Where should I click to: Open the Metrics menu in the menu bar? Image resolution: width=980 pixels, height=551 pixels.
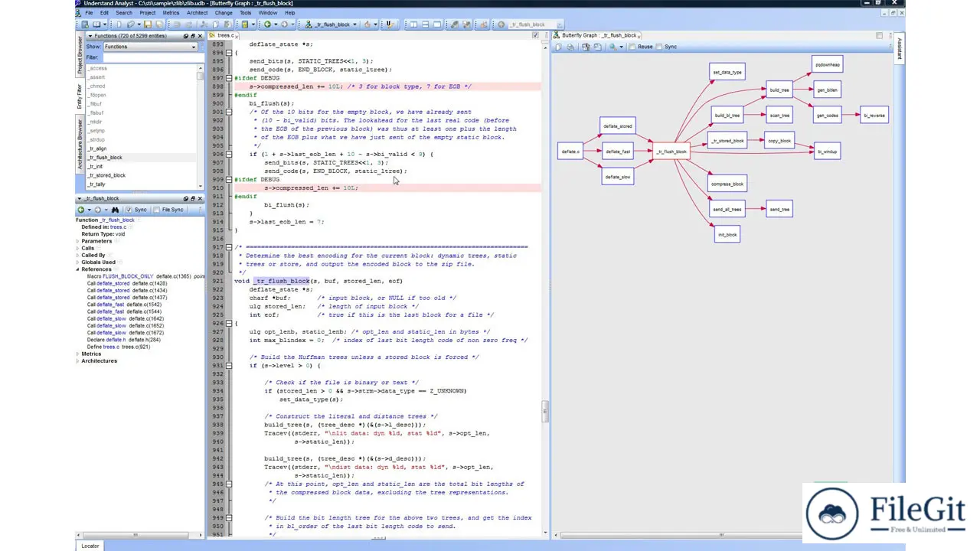tap(171, 13)
